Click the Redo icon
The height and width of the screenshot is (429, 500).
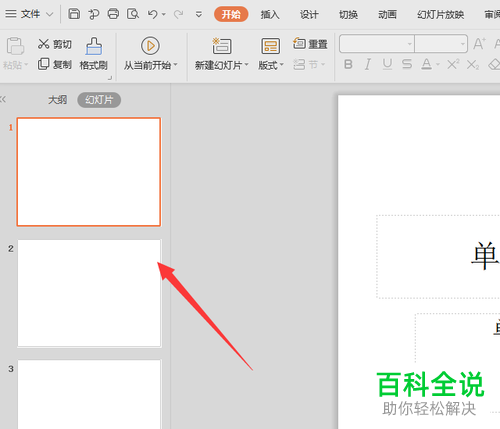pos(179,14)
